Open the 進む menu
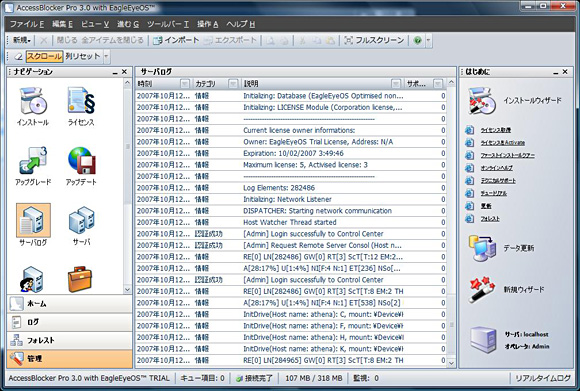Viewport: 580px width, 391px height. [128, 24]
